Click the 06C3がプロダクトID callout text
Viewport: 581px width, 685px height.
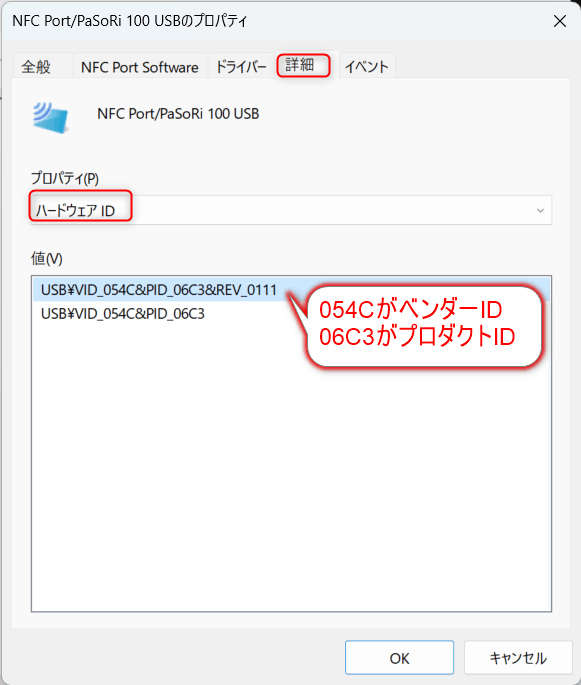pyautogui.click(x=417, y=337)
